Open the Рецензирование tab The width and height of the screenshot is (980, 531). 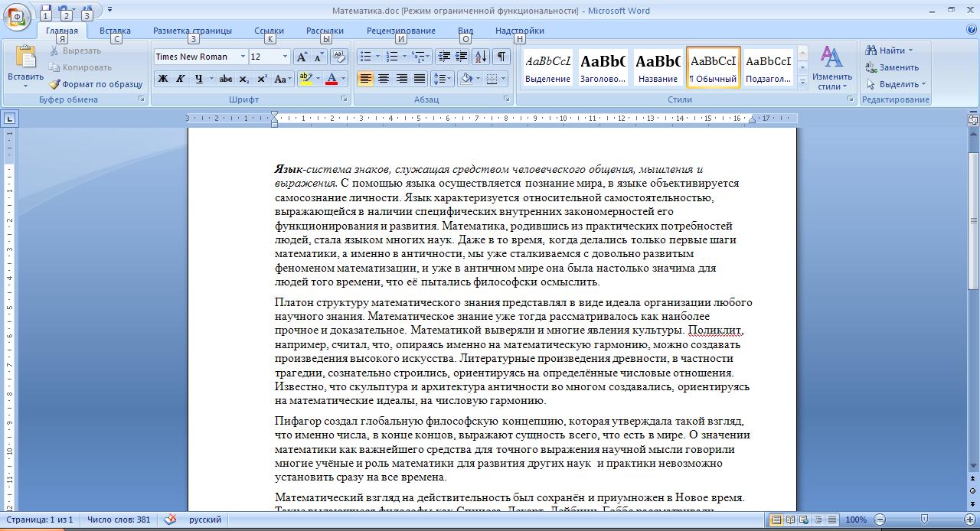coord(401,31)
